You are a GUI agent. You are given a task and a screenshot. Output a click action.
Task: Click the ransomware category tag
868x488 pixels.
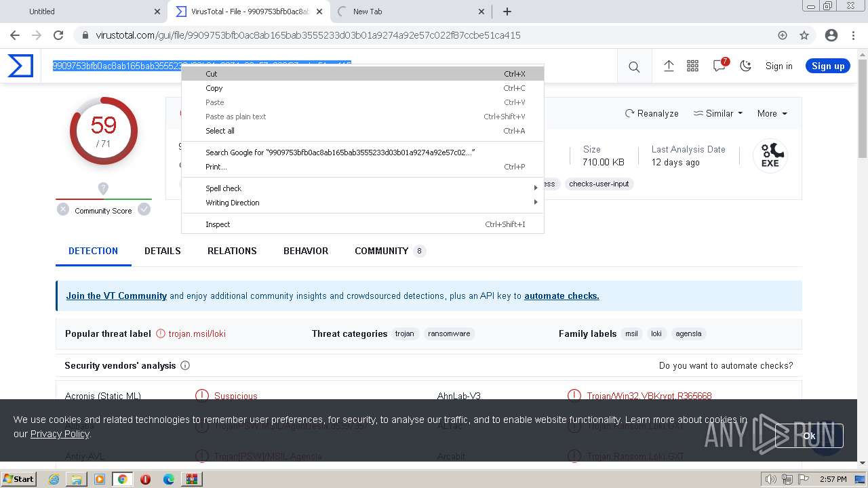(449, 333)
